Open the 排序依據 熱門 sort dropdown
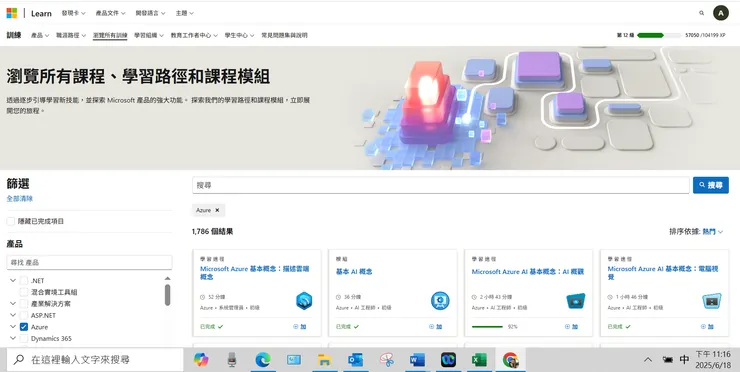740x372 pixels. [x=713, y=231]
